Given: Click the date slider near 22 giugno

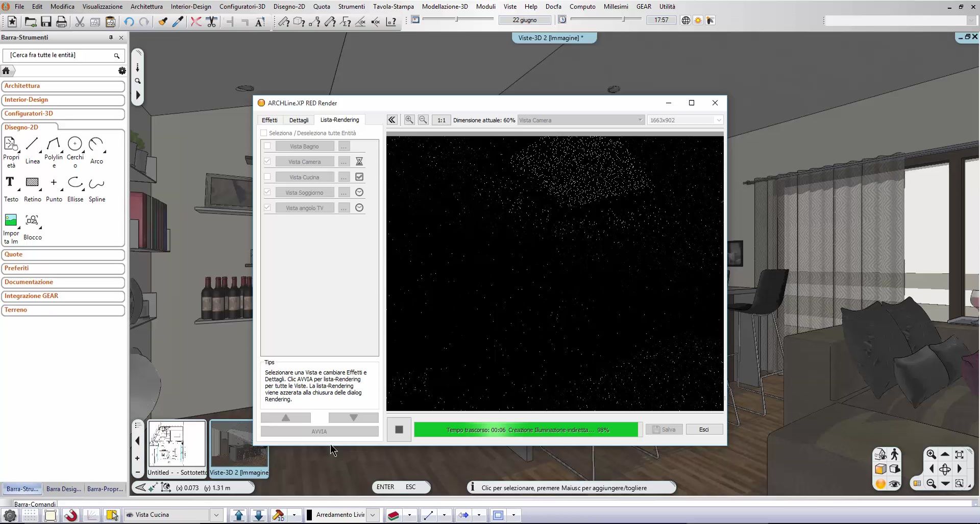Looking at the screenshot, I should (x=457, y=19).
